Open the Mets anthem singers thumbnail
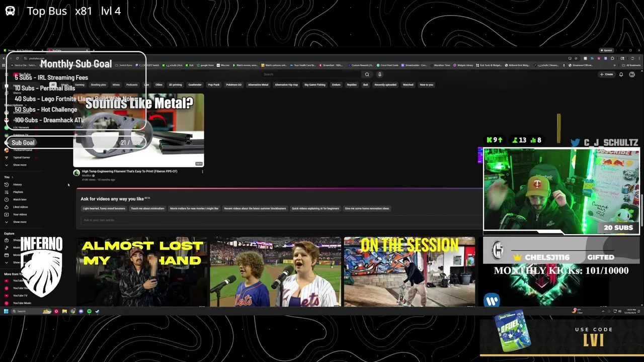The width and height of the screenshot is (644, 362). 275,271
